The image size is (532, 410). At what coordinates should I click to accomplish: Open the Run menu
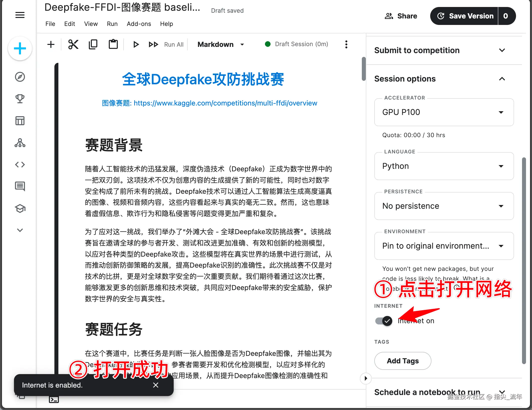coord(112,24)
